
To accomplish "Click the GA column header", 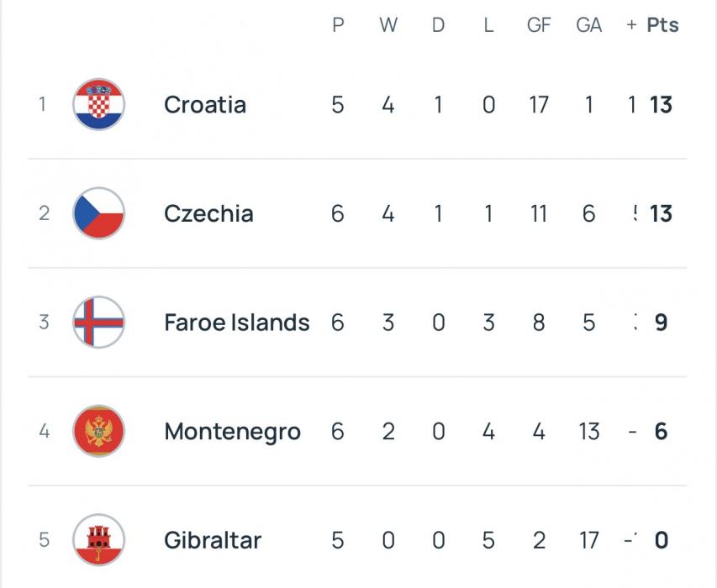I will click(588, 25).
